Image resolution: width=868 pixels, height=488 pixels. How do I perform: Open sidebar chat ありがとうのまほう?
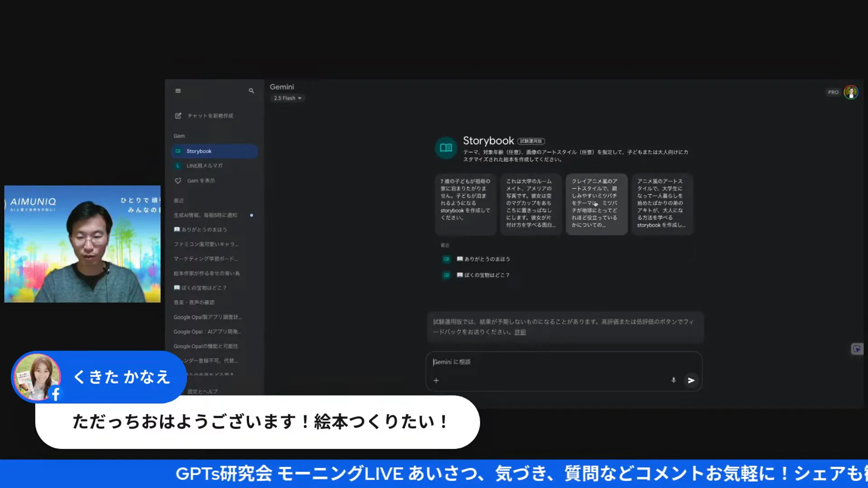[200, 230]
